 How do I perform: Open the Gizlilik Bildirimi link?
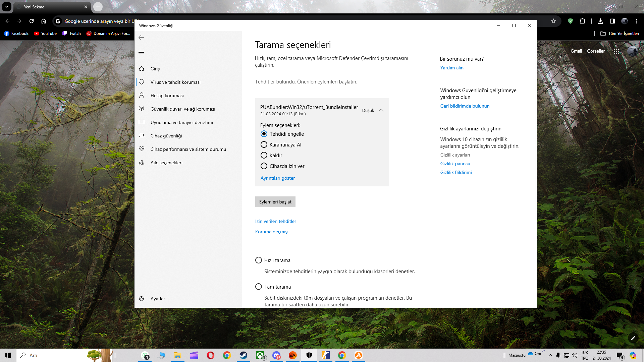456,172
